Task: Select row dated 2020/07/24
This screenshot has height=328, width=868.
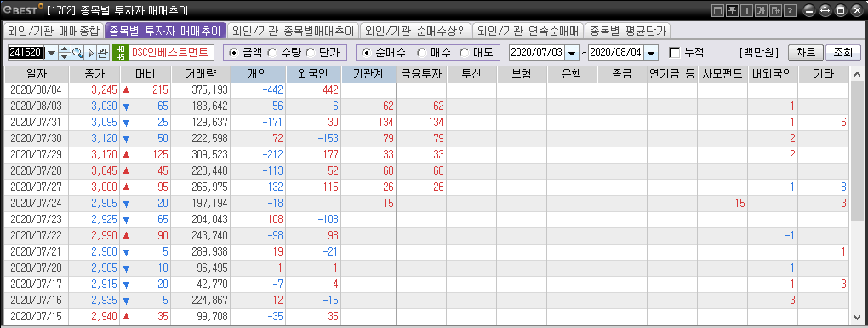Action: tap(426, 204)
